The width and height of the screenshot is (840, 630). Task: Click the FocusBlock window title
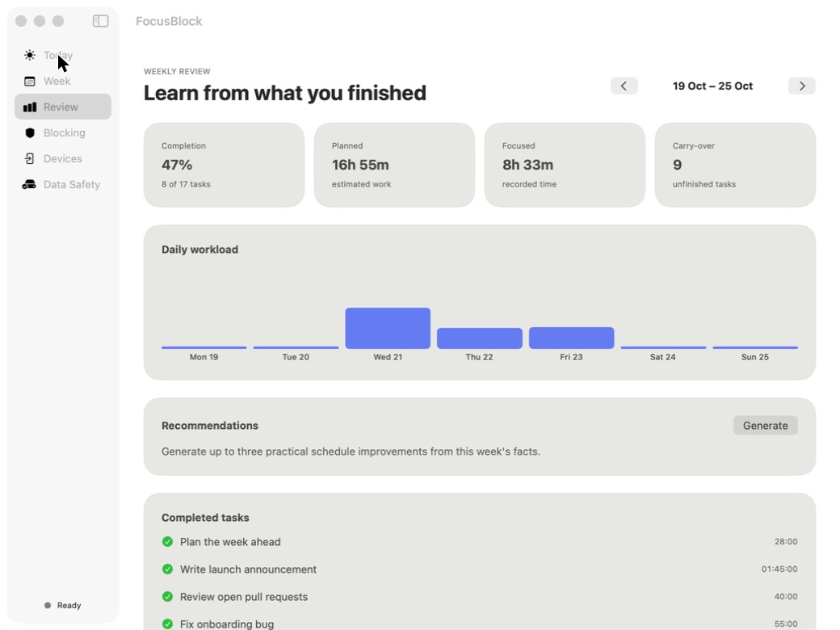click(x=169, y=21)
